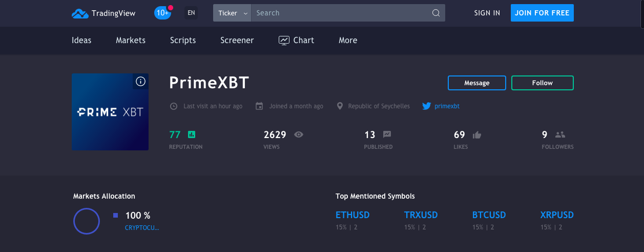The image size is (644, 252).
Task: Click the search magnifier icon
Action: (436, 13)
